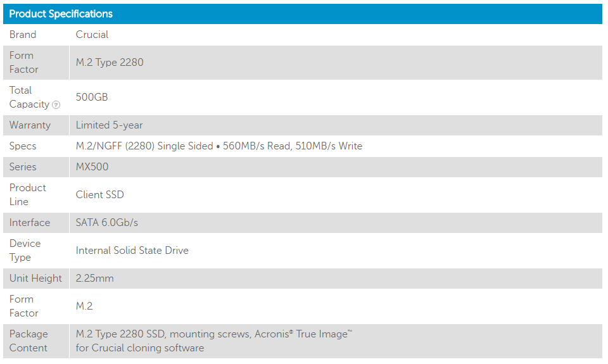Click the M.2 Type 2280 value
The image size is (608, 364).
tap(110, 63)
